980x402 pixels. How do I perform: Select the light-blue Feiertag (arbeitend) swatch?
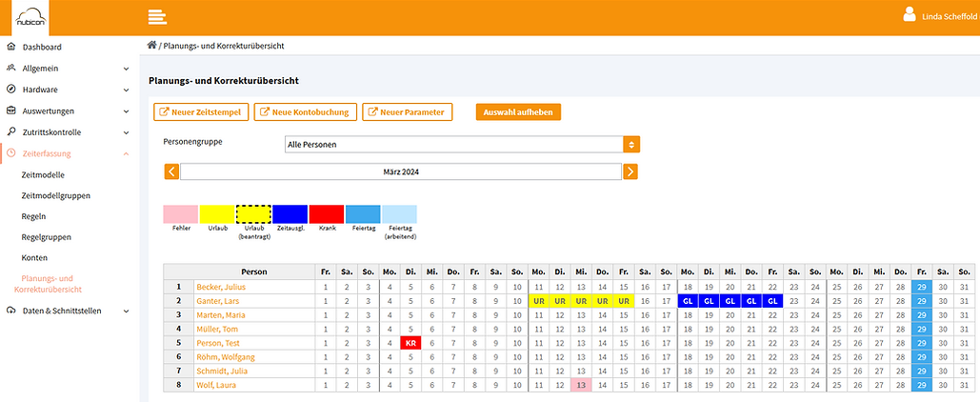click(x=399, y=213)
